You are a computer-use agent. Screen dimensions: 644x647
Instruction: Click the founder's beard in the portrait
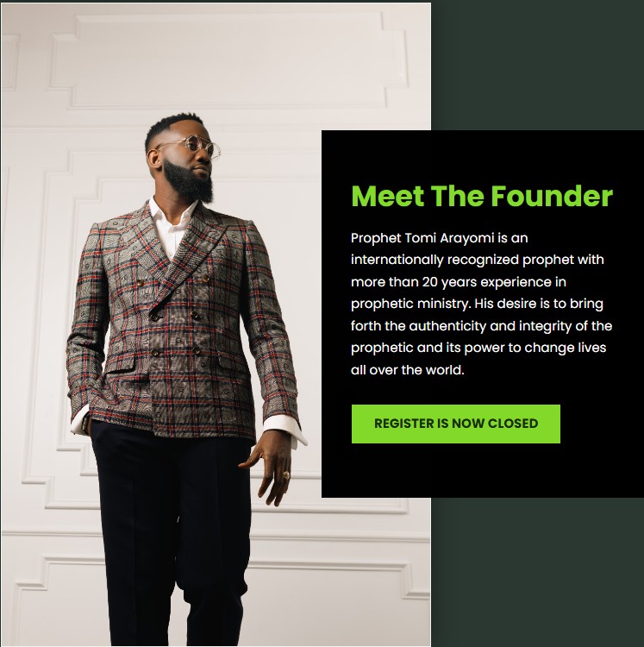(x=190, y=181)
